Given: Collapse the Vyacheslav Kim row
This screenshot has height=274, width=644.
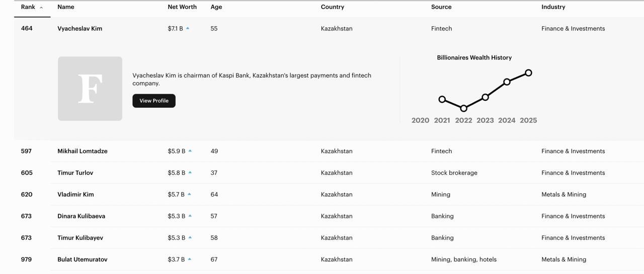Looking at the screenshot, I should click(x=79, y=29).
